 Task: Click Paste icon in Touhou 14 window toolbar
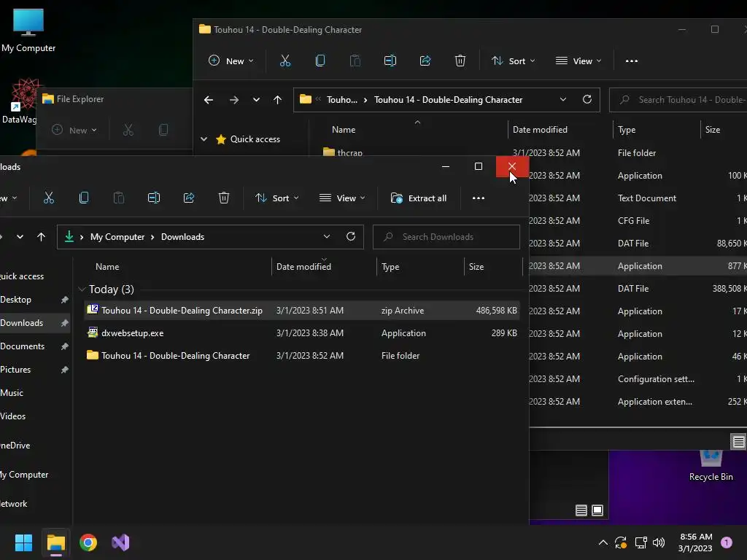(x=355, y=61)
